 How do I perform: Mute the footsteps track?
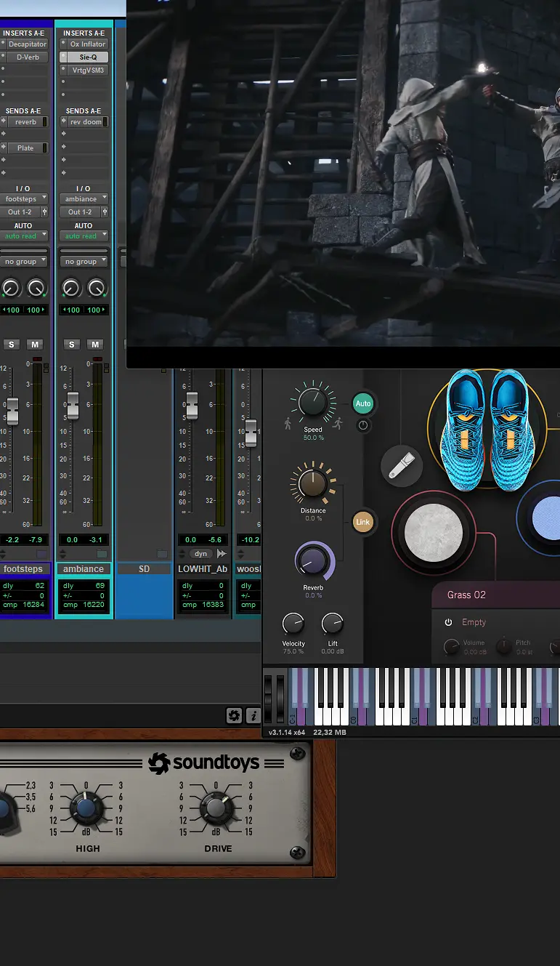coord(35,344)
